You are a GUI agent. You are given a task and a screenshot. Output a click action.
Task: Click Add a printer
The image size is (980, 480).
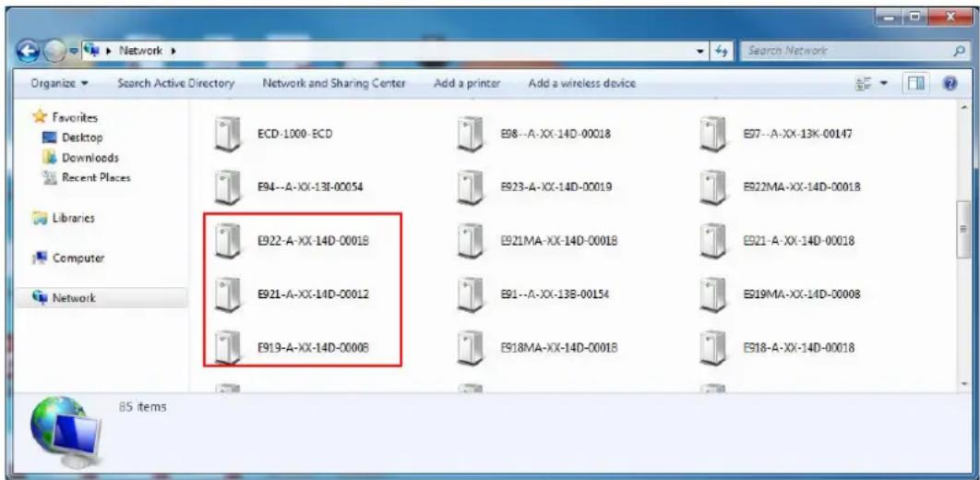[467, 82]
